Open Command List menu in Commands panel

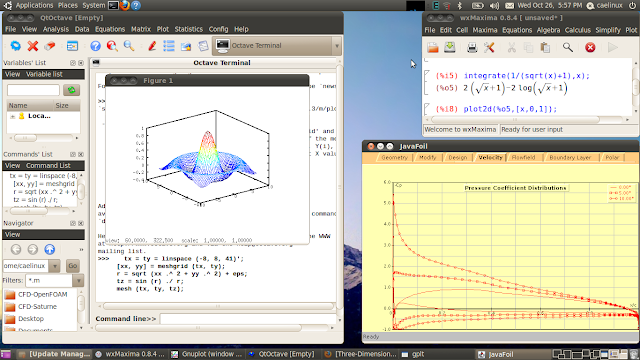coord(48,165)
